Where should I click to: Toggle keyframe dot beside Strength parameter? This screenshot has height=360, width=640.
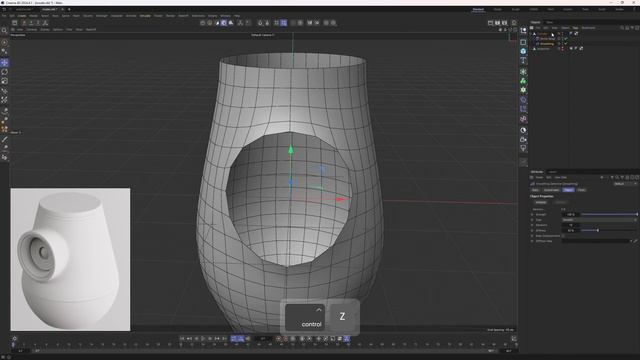click(532, 214)
